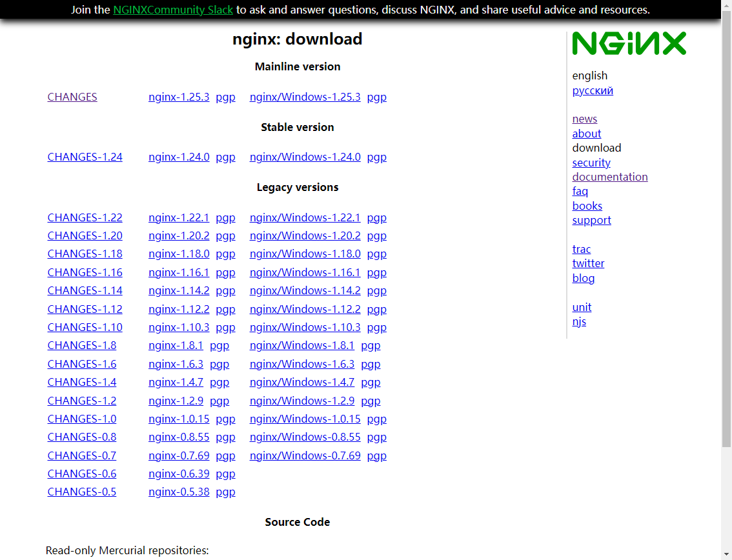Download nginx-1.18.0
732x560 pixels.
point(179,254)
